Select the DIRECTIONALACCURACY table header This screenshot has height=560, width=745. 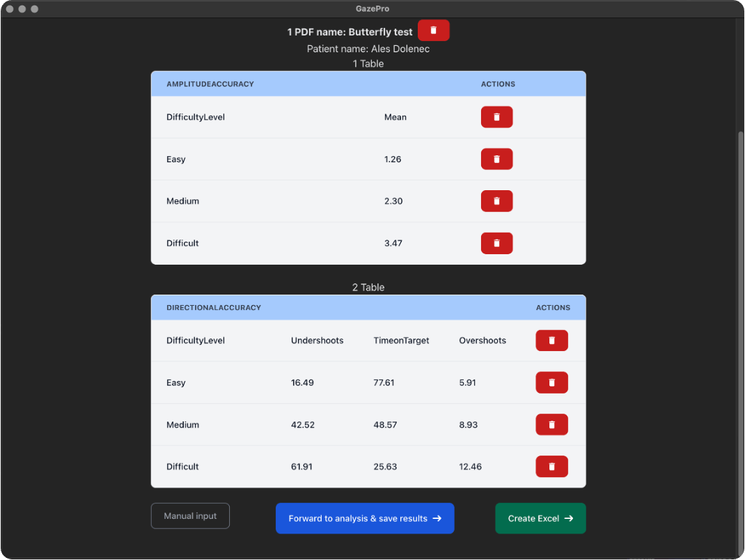pos(214,308)
